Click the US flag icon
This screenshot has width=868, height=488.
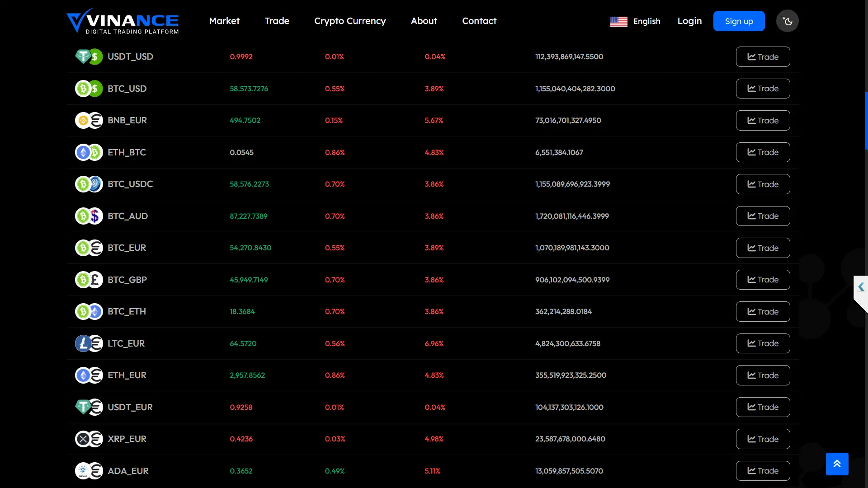click(x=618, y=21)
